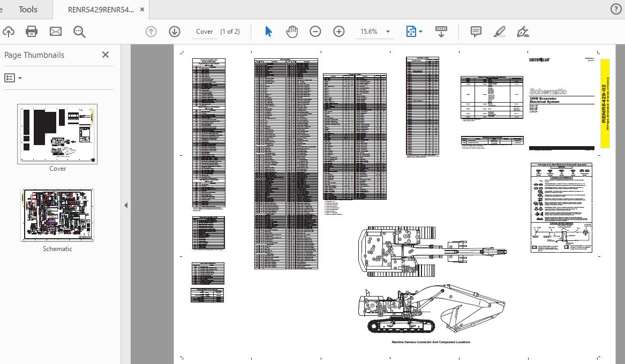
Task: Click the Page Thumbnails panel title
Action: [x=34, y=55]
